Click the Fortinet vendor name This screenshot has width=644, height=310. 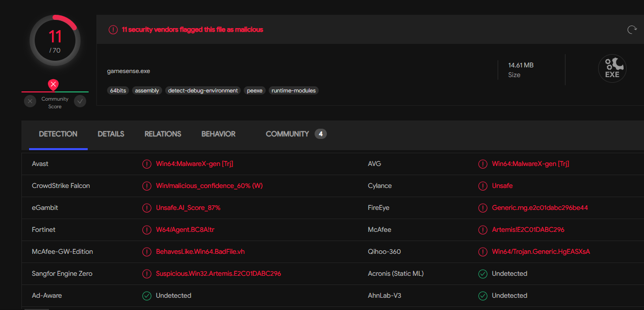pos(43,230)
